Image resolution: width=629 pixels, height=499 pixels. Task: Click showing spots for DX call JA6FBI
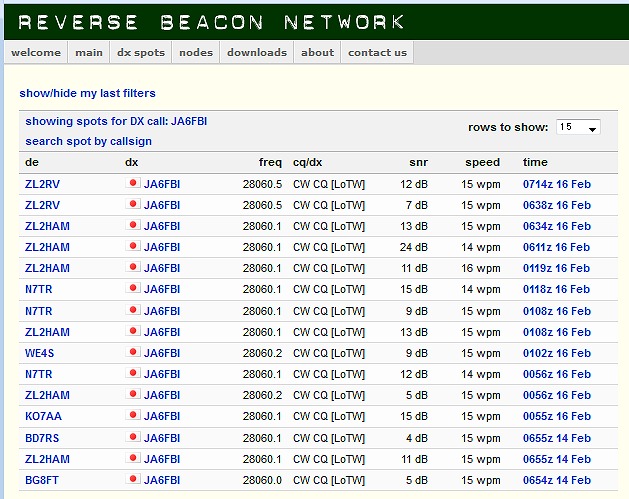click(x=116, y=121)
